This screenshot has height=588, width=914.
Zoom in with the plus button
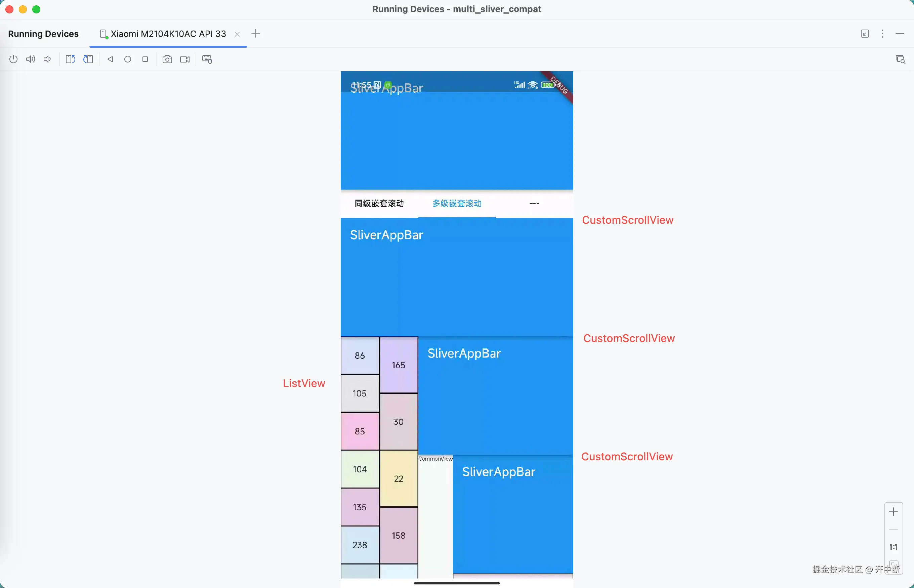[x=894, y=512]
